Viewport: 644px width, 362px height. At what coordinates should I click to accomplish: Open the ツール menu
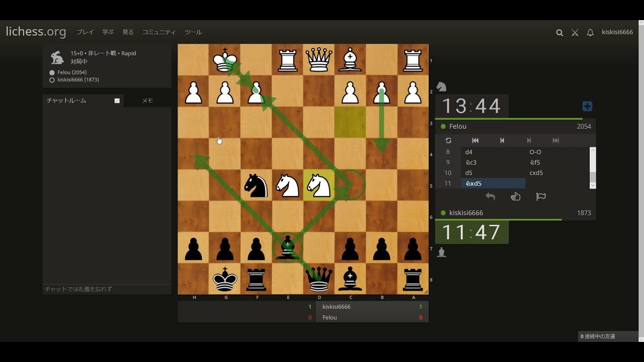pos(193,32)
